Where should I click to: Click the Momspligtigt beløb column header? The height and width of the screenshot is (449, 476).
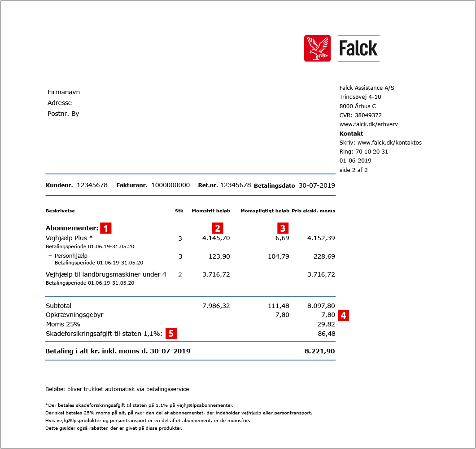pyautogui.click(x=265, y=211)
